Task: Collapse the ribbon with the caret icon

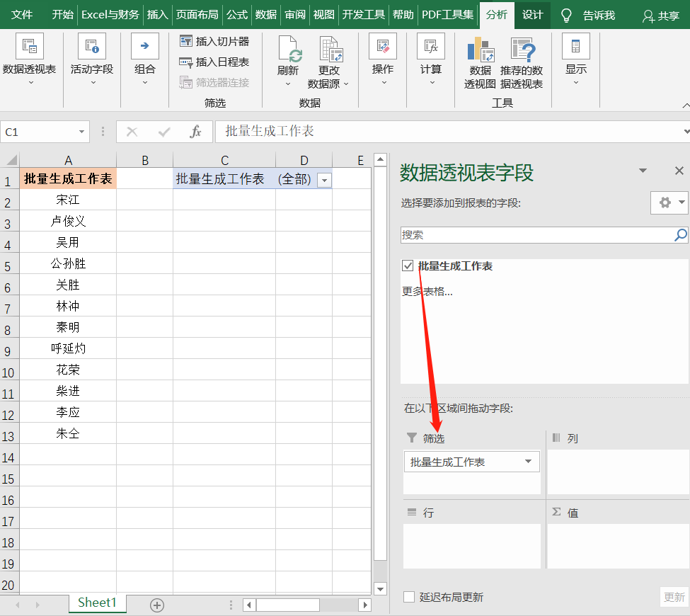Action: click(686, 105)
